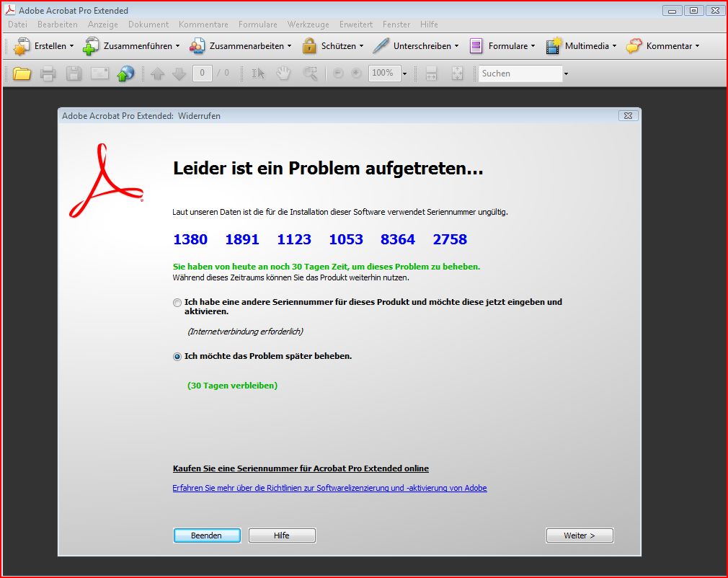Open the Bearbeiten menu
The image size is (728, 578).
click(x=58, y=24)
